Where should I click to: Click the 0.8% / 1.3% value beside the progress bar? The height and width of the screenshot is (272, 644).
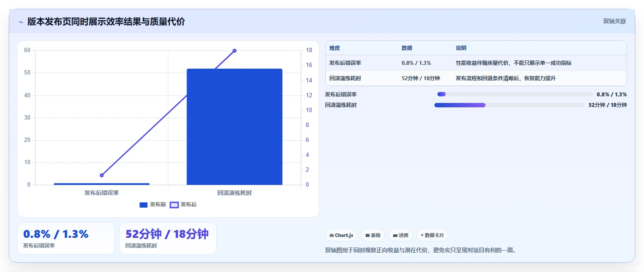coord(612,94)
